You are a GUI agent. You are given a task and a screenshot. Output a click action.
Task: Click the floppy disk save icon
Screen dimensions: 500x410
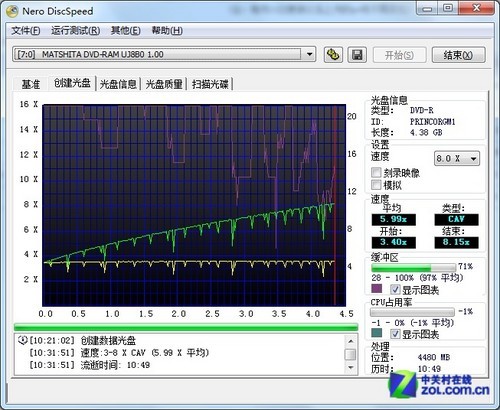[x=357, y=55]
